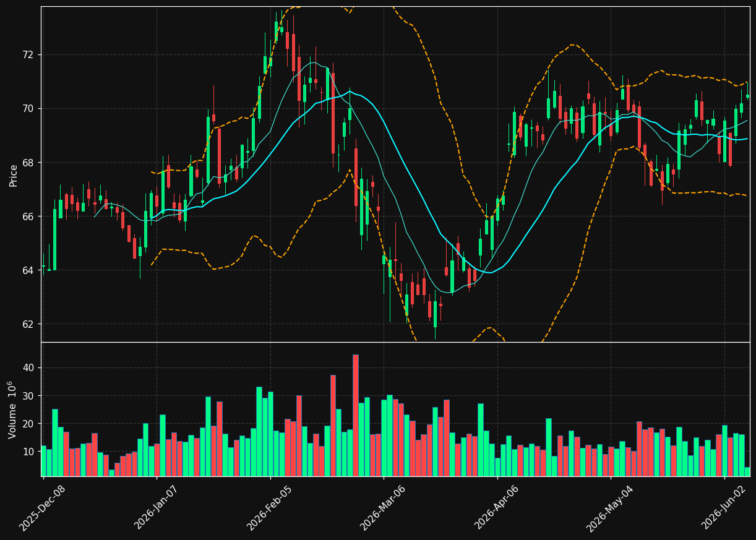Click price tick 62 on the y-axis

pos(28,324)
